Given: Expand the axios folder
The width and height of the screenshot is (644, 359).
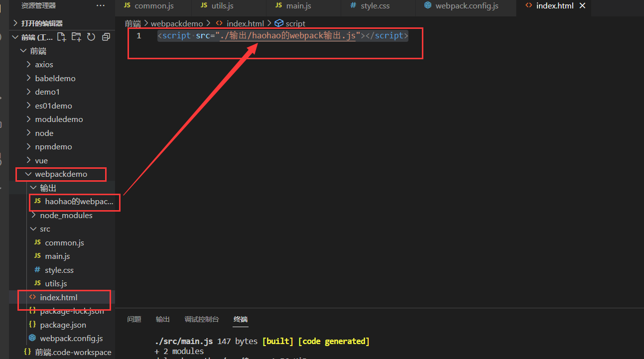Looking at the screenshot, I should click(44, 65).
